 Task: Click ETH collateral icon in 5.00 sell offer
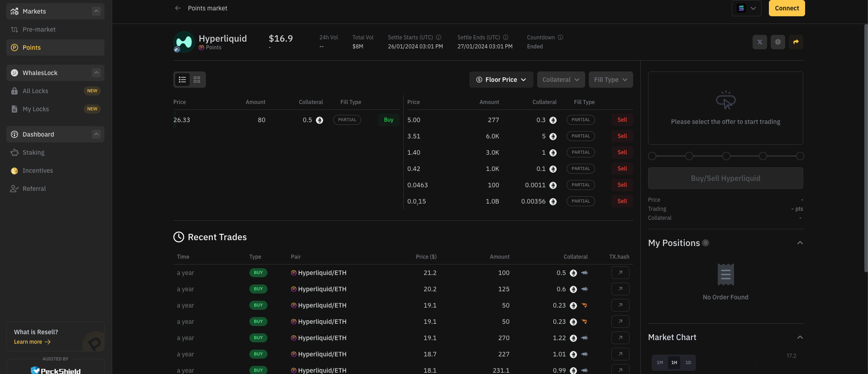pos(553,120)
